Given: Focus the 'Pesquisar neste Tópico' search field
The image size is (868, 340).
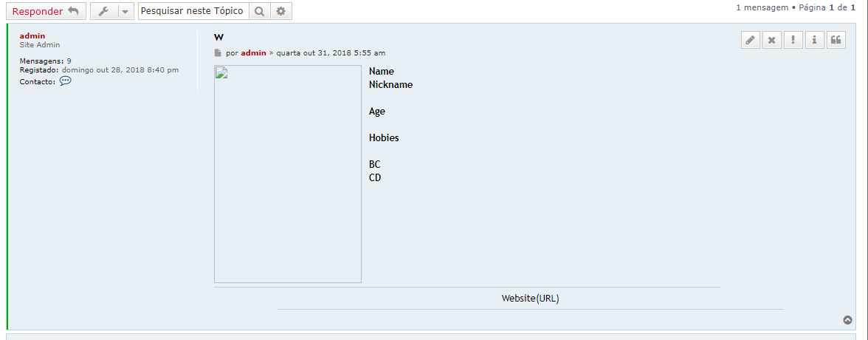Looking at the screenshot, I should [193, 11].
